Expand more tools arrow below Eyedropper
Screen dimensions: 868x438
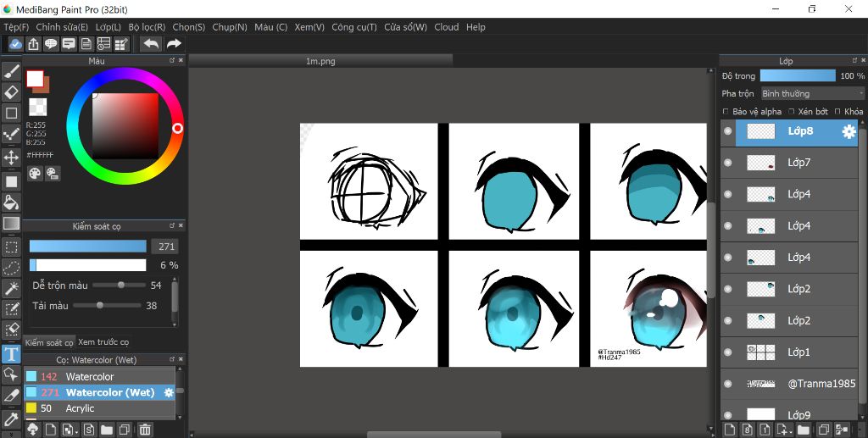(x=11, y=434)
